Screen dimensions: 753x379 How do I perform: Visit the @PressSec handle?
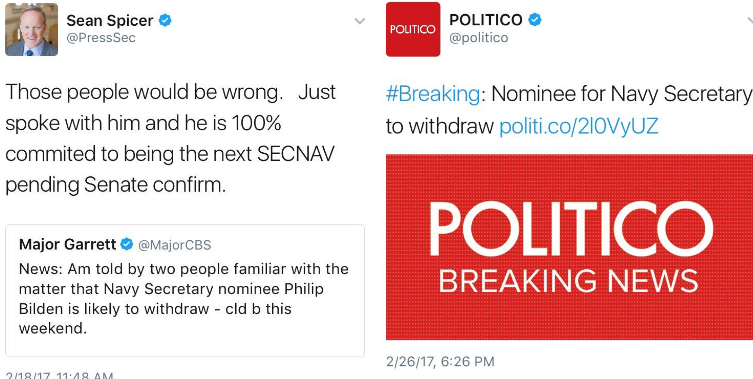pyautogui.click(x=101, y=38)
